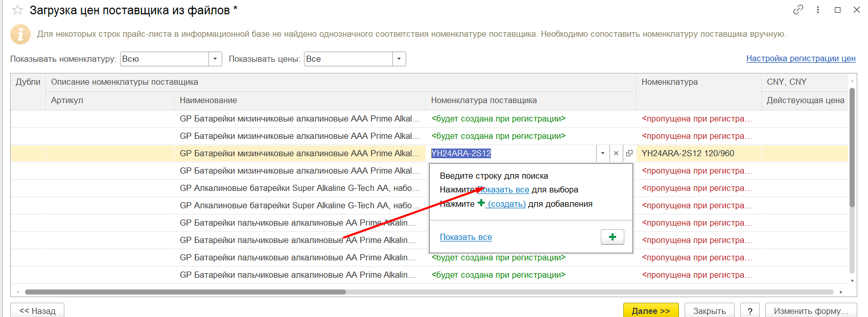
Task: Expand 'Показывать номенклатуру' dropdown
Action: (x=215, y=59)
